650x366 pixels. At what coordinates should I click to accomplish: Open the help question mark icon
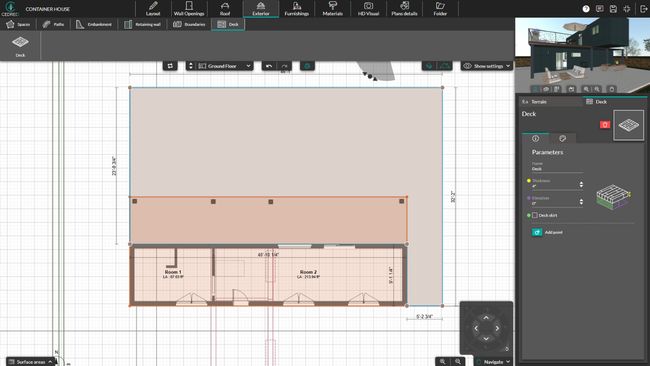586,9
